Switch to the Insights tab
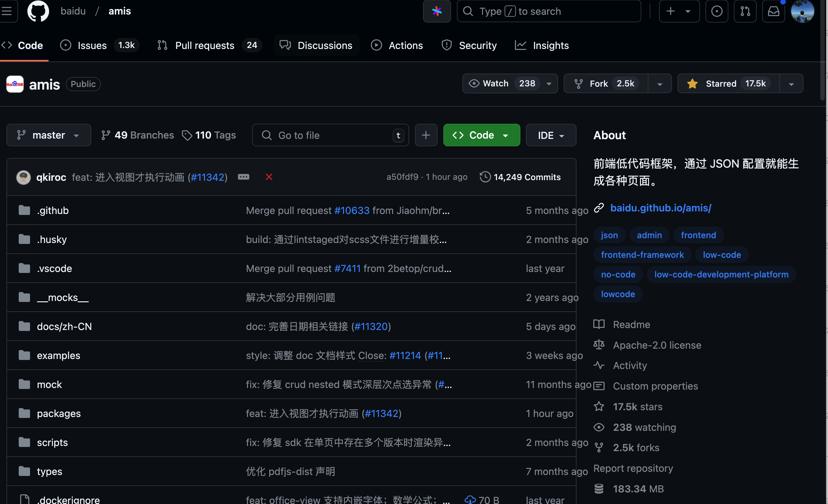Viewport: 828px width, 504px height. pos(542,45)
